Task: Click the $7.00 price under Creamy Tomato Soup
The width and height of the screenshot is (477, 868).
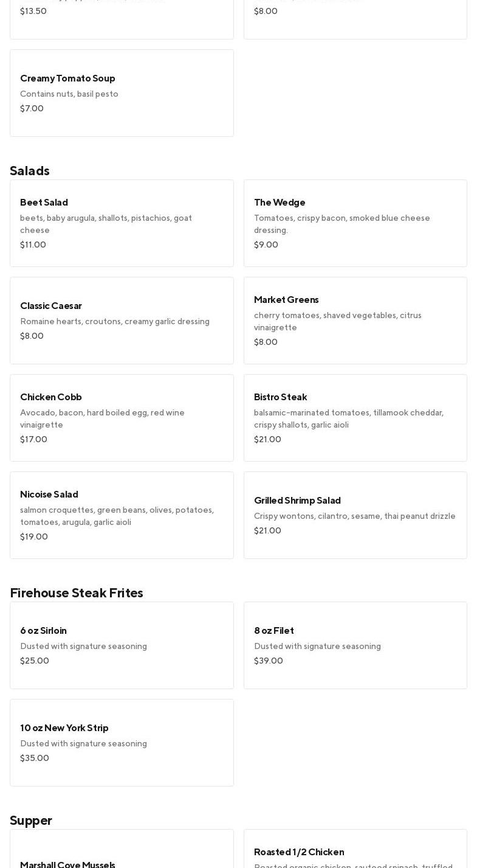Action: coord(32,109)
